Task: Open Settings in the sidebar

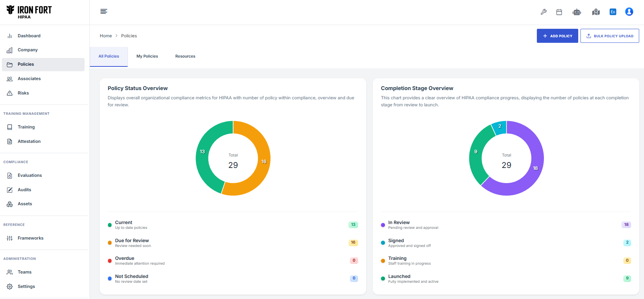Action: [26, 286]
